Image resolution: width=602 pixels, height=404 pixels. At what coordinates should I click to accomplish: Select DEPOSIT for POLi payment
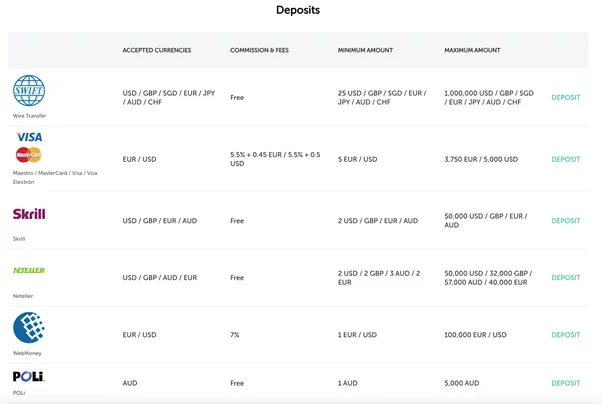566,383
